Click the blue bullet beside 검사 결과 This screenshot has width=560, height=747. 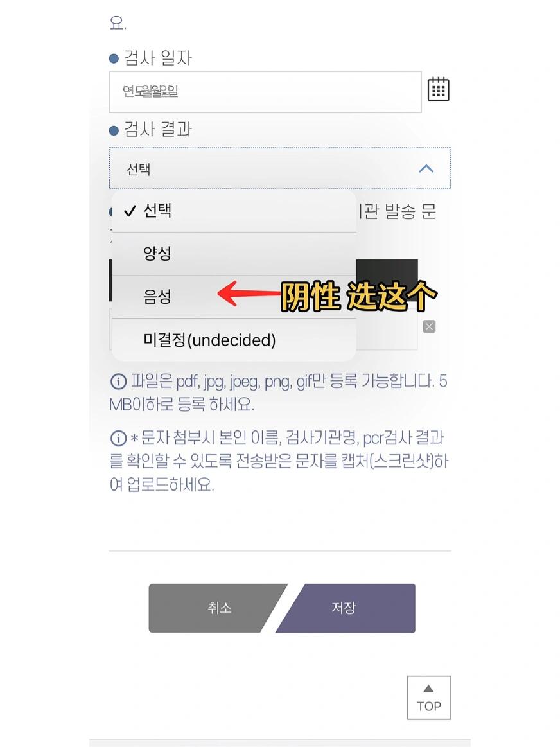pyautogui.click(x=114, y=130)
